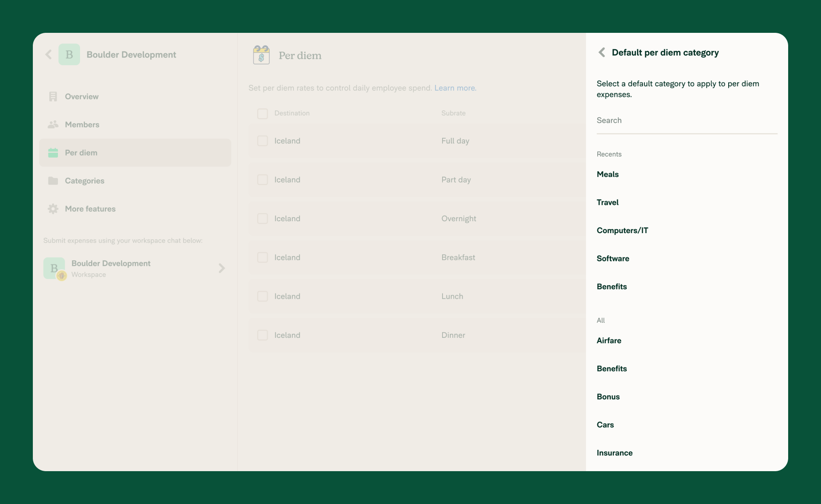This screenshot has width=821, height=504.
Task: Toggle the Iceland Full day checkbox
Action: coord(263,141)
